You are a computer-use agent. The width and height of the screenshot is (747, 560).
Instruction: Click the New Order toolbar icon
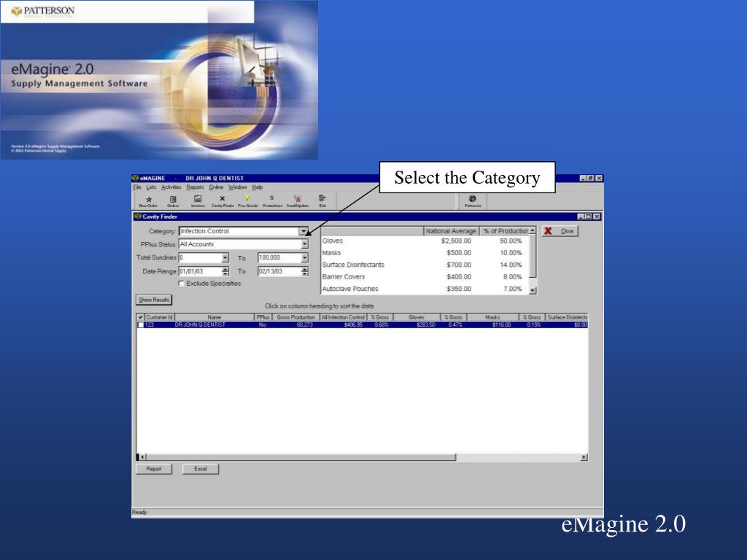(x=148, y=201)
